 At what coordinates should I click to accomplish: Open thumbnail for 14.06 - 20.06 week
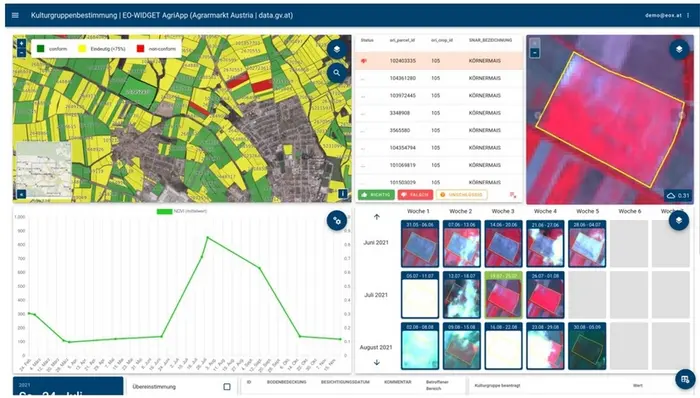click(x=503, y=244)
